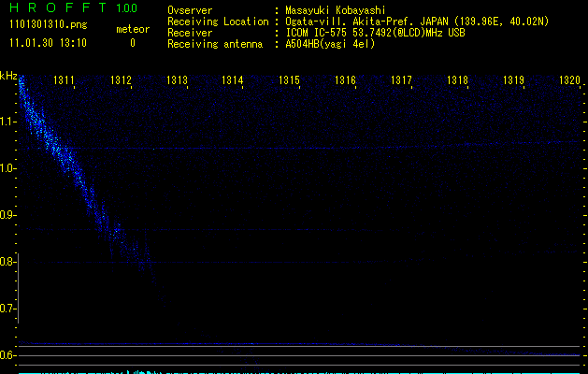The image size is (588, 374).
Task: Click time marker 1320
Action: [x=569, y=80]
